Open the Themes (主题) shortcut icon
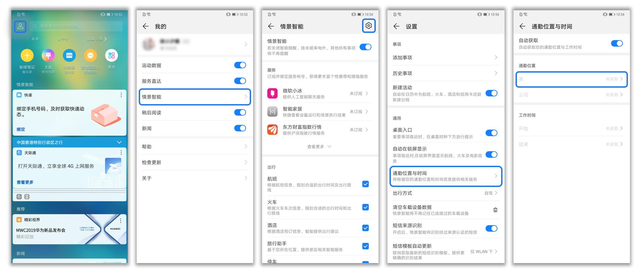 pos(48,55)
